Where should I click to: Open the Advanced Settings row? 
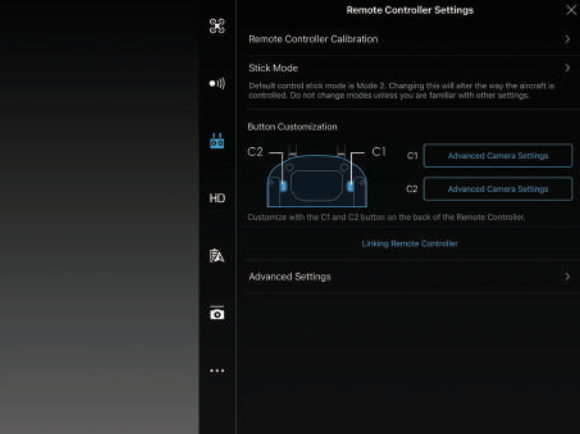[410, 277]
